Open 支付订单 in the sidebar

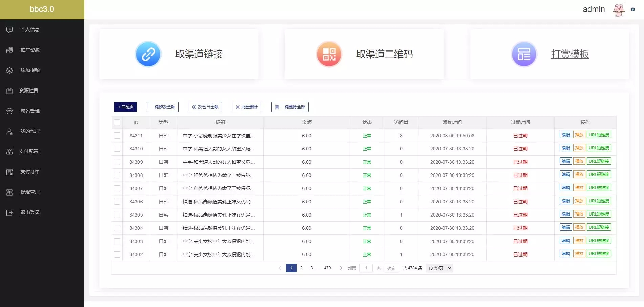click(30, 172)
